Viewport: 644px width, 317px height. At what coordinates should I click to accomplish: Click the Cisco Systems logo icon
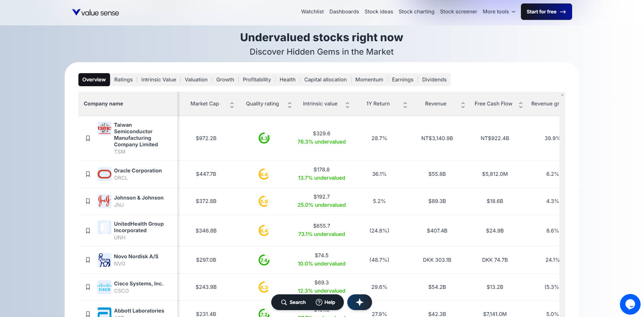[x=104, y=287]
